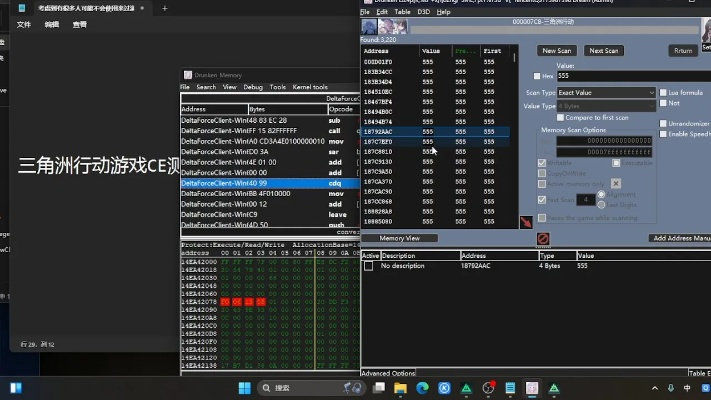Viewport: 711px width, 400px height.
Task: Launch Microsoft Edge from the taskbar
Action: [x=421, y=388]
